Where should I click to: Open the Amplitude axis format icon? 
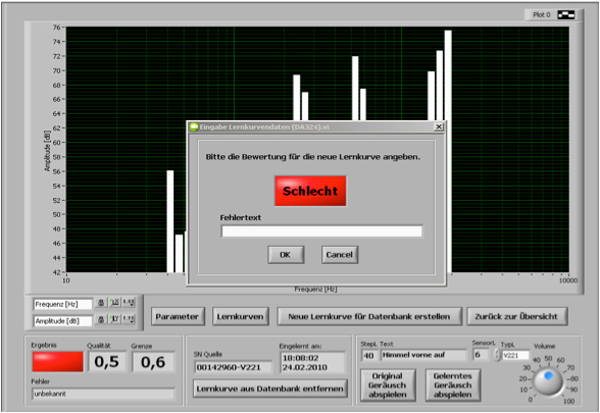coord(128,320)
